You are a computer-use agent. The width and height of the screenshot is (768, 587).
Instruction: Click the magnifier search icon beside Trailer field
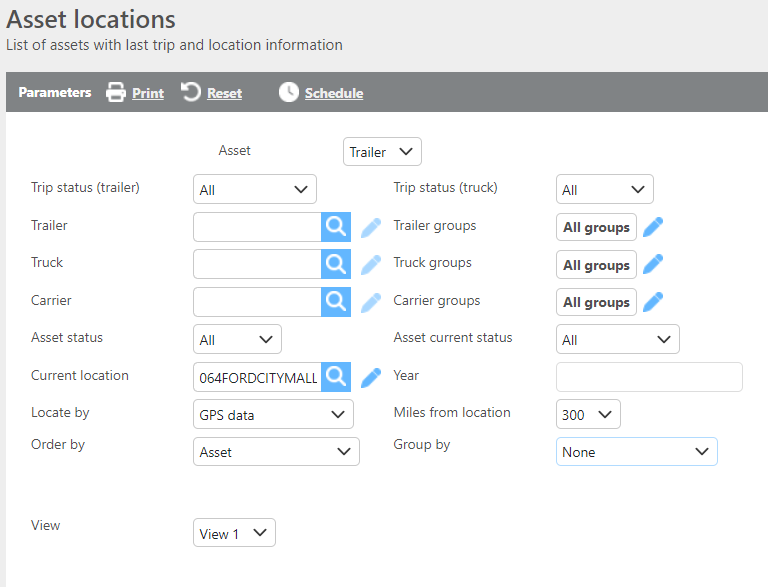337,227
